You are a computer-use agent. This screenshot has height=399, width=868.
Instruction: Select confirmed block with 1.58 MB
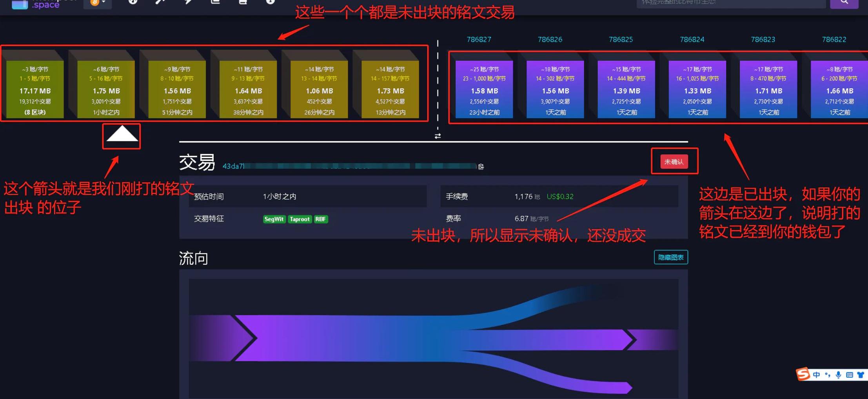484,89
